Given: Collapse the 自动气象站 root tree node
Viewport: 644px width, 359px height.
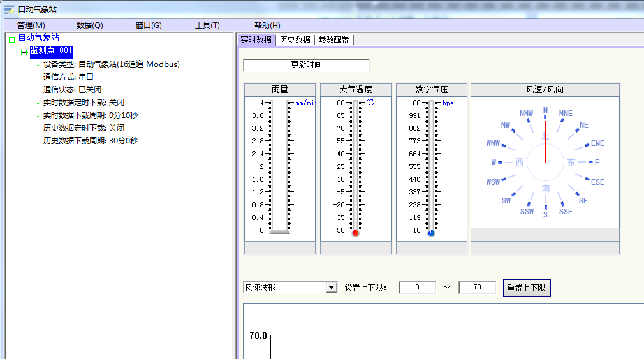Looking at the screenshot, I should tap(12, 40).
